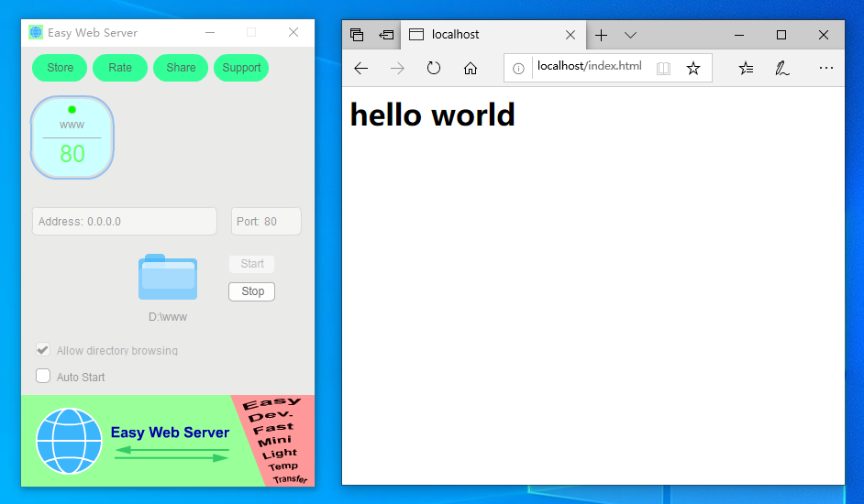864x504 pixels.
Task: Click the hello world heading text
Action: point(433,115)
